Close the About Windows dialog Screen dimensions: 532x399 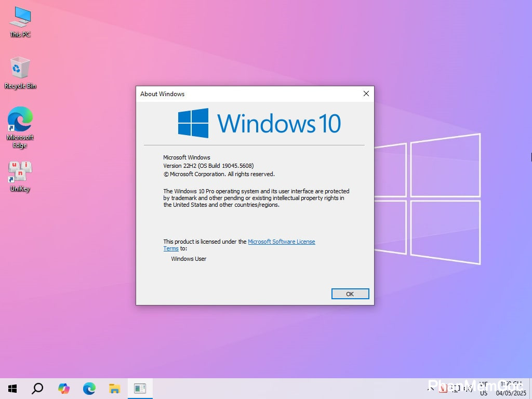(x=366, y=94)
